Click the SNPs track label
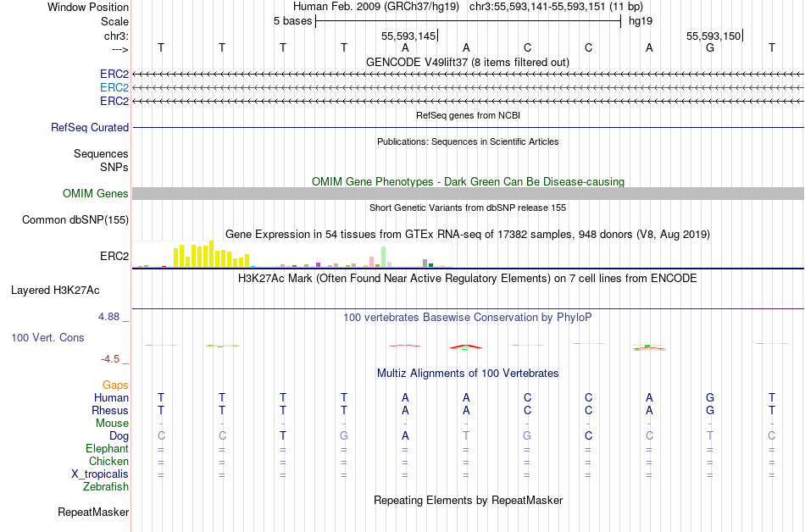 pyautogui.click(x=114, y=167)
